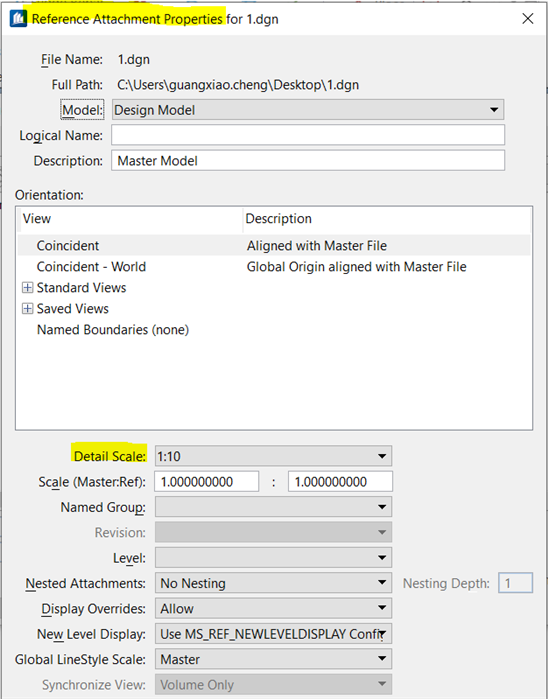Open the Detail Scale dropdown set to 1:10
The image size is (548, 699).
[x=273, y=456]
